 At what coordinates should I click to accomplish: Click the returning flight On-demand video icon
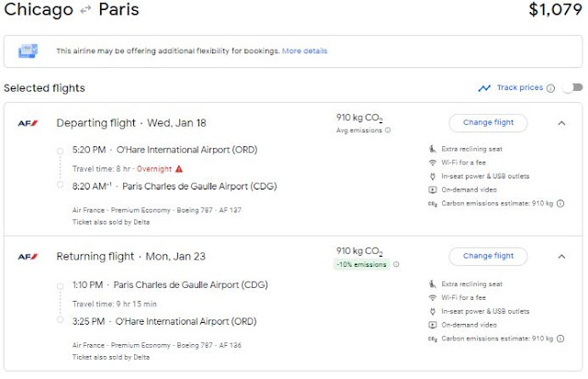432,326
